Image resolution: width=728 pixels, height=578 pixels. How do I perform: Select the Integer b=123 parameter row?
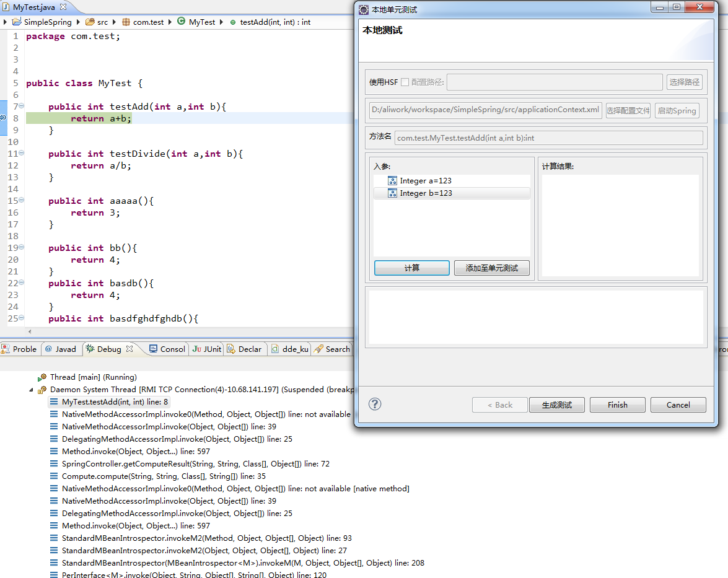pyautogui.click(x=451, y=193)
